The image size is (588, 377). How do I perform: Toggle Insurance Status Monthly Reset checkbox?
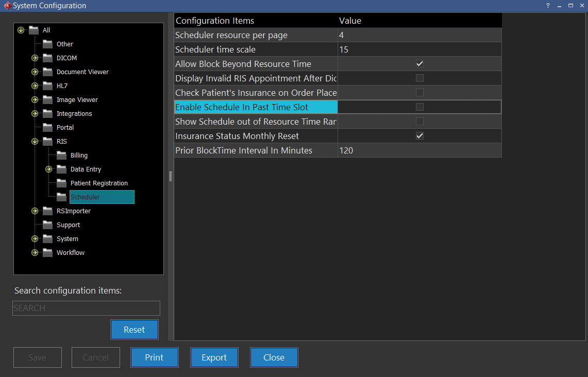[x=419, y=136]
